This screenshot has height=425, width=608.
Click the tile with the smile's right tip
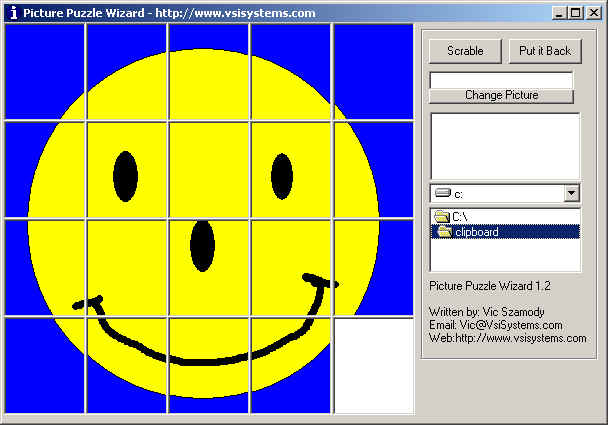point(291,268)
